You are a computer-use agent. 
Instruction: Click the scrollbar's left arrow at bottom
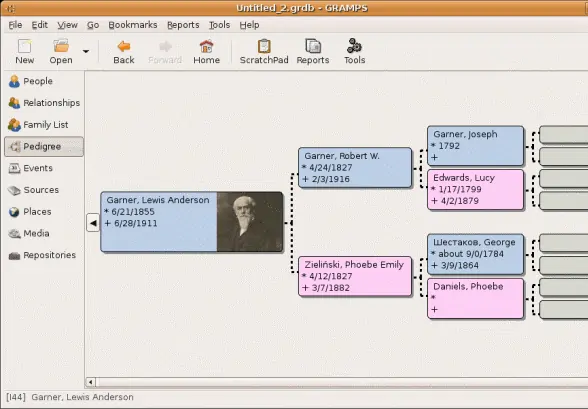tap(90, 382)
